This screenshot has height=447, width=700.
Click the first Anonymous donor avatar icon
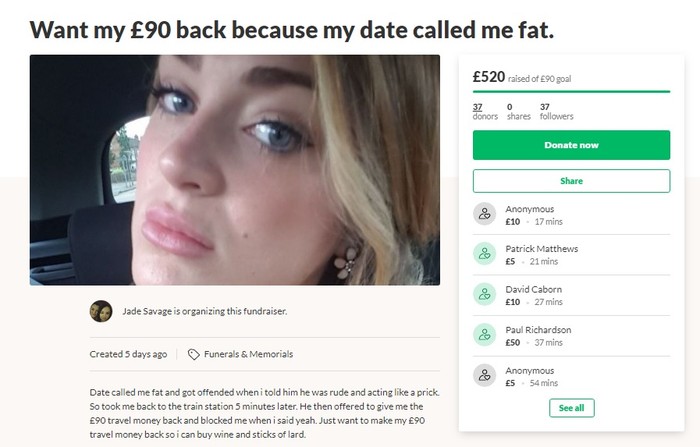pyautogui.click(x=486, y=214)
